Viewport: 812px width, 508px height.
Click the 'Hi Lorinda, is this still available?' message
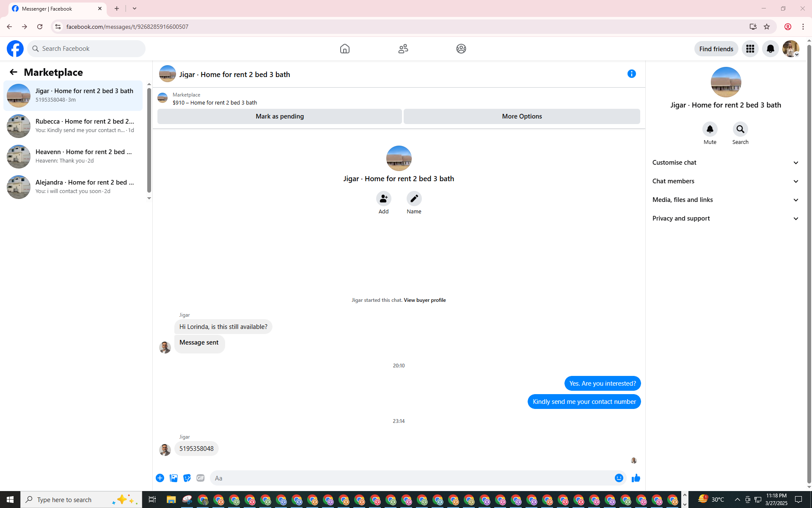(x=223, y=327)
